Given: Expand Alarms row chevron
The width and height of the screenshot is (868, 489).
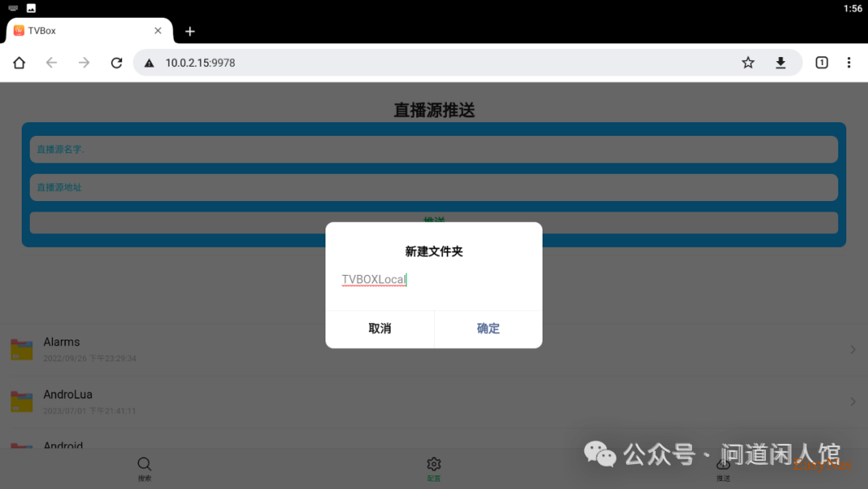Looking at the screenshot, I should (x=853, y=349).
